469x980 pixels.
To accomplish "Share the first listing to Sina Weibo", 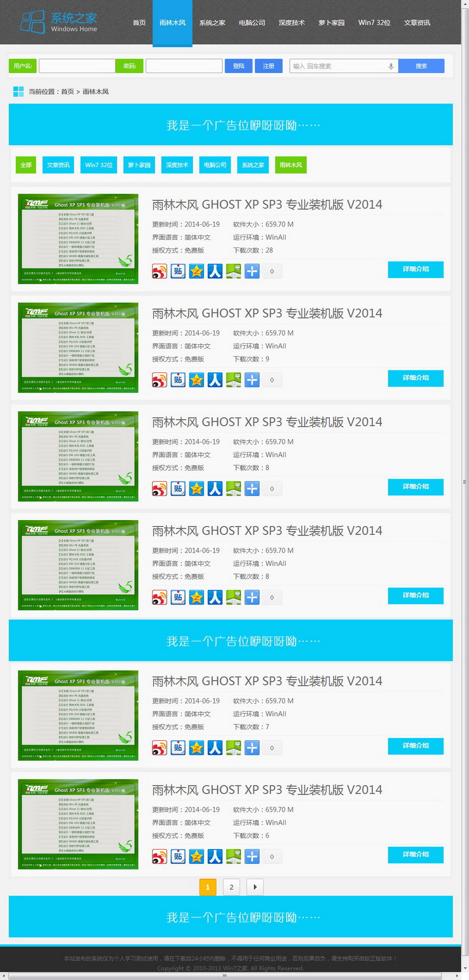I will point(159,271).
